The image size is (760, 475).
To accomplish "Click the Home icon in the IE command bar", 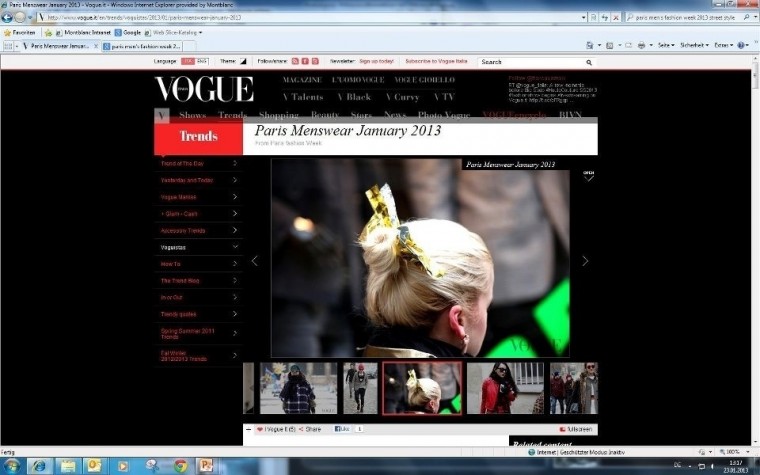I will pos(589,45).
